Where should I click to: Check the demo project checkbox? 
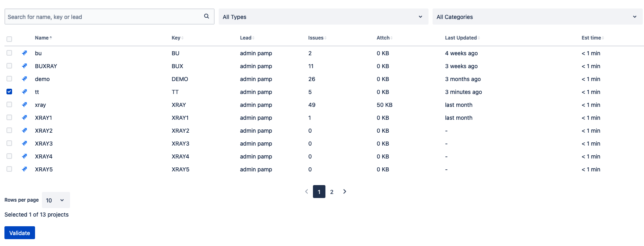click(x=9, y=79)
